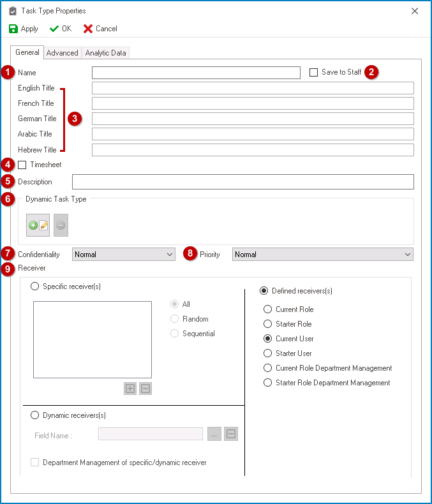Click the German Title field
432x504 pixels.
253,119
